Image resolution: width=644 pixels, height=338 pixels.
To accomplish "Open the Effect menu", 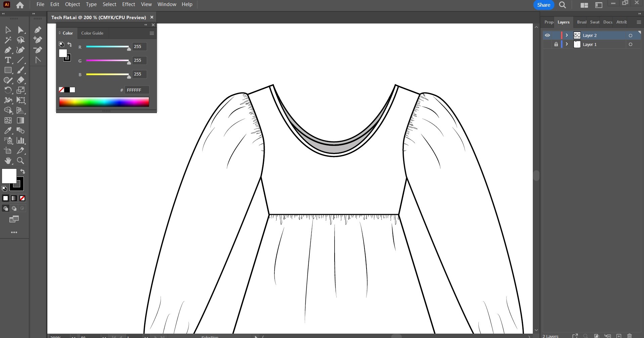I will pos(128,4).
